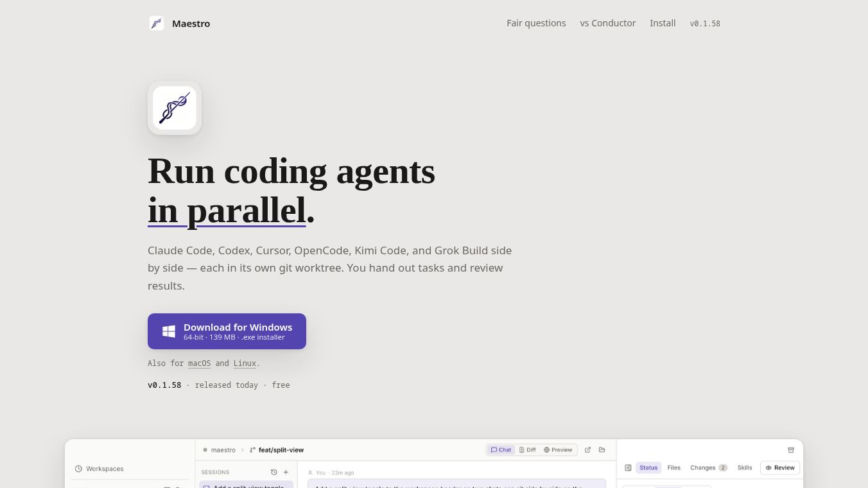Switch to the Chat view tab
868x488 pixels.
501,450
